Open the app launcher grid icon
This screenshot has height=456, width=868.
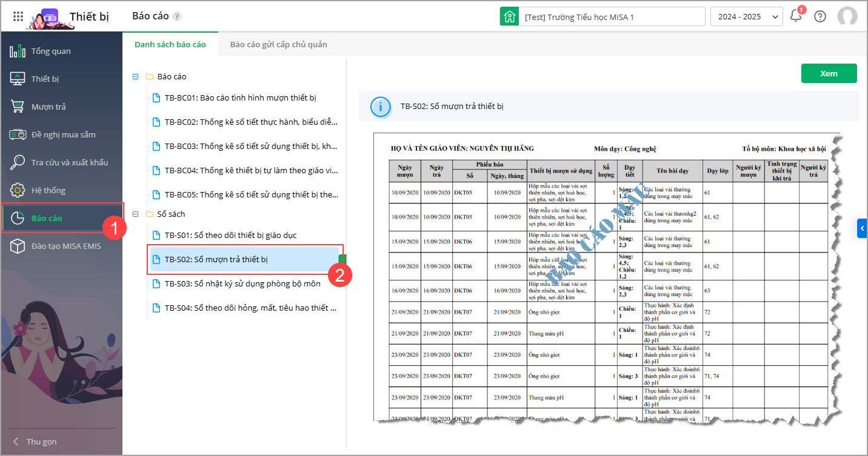(18, 16)
